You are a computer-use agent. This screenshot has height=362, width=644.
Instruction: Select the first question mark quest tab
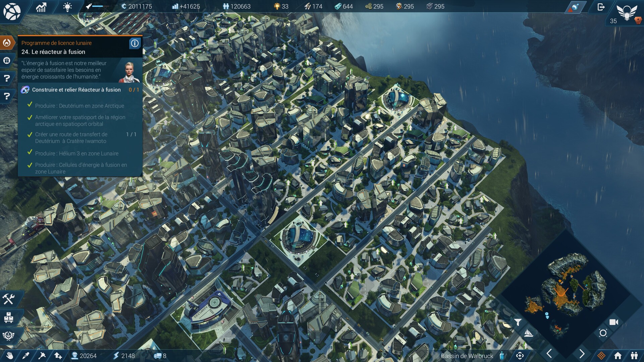coord(7,78)
